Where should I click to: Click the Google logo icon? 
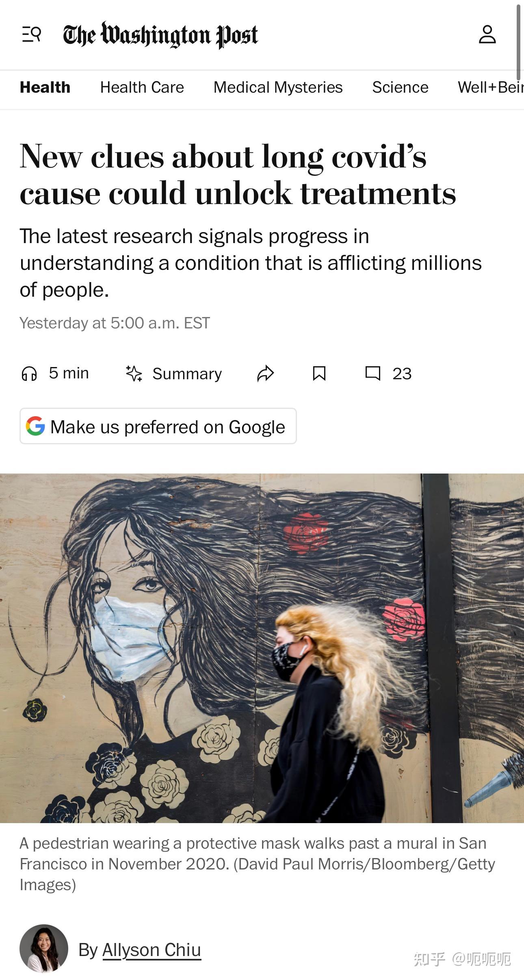click(35, 426)
